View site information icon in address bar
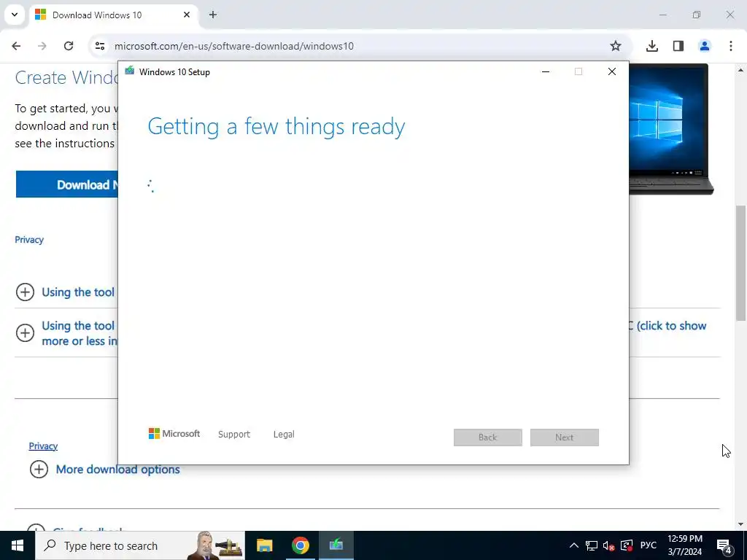Viewport: 747px width, 560px height. click(99, 46)
